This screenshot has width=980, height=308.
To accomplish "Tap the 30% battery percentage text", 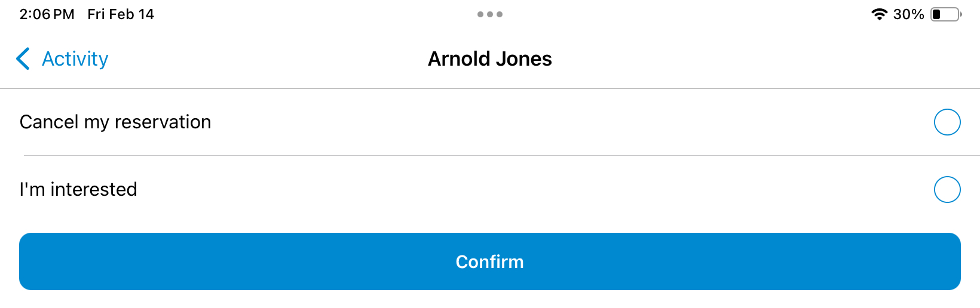I will pos(908,14).
